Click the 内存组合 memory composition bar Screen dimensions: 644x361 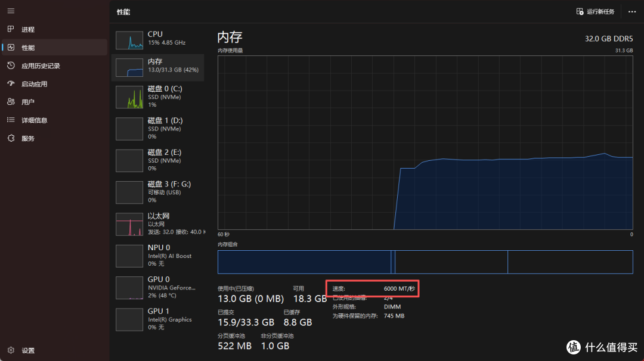(x=425, y=262)
